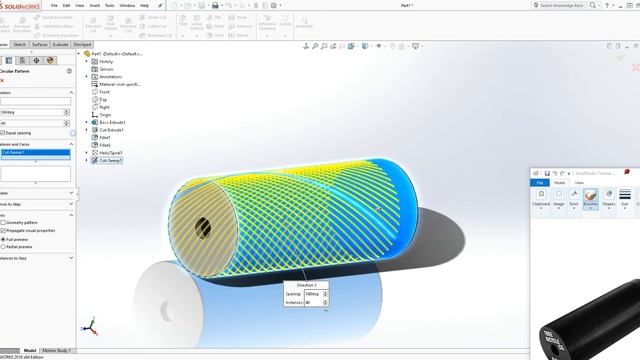Image resolution: width=640 pixels, height=360 pixels.
Task: Switch to the Sketch tab
Action: [x=20, y=44]
